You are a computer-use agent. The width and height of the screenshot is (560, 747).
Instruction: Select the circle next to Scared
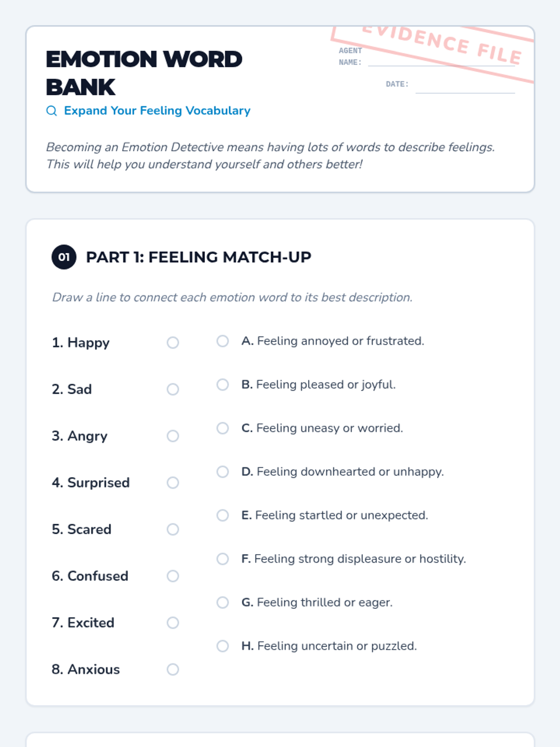(x=173, y=529)
